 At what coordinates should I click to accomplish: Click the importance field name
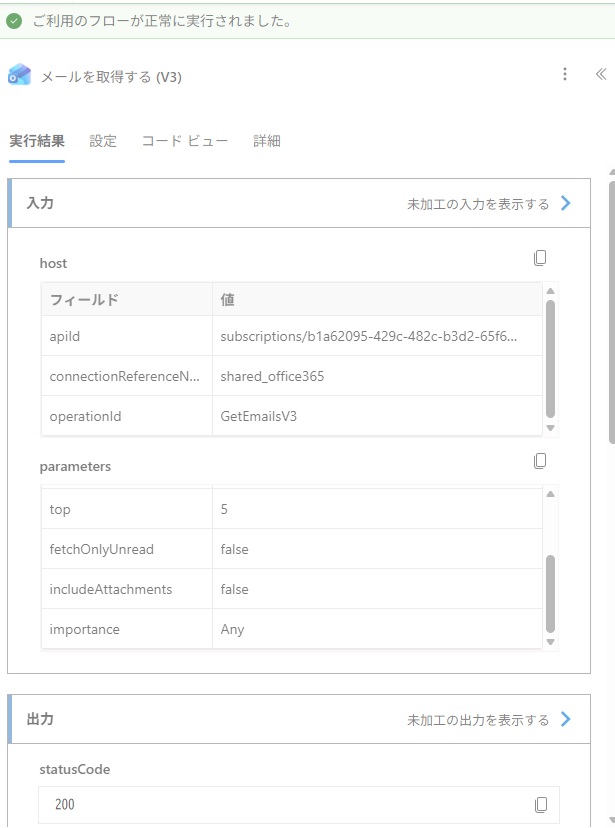coord(84,629)
